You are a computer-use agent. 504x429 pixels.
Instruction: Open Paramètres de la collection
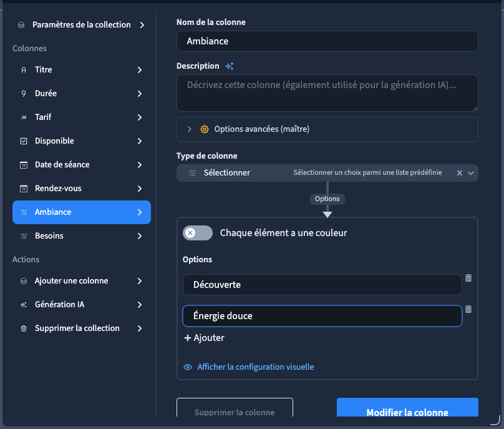click(82, 25)
